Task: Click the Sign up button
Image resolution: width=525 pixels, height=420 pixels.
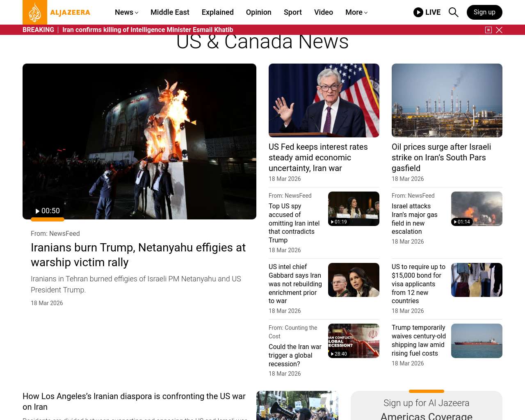Action: [484, 12]
